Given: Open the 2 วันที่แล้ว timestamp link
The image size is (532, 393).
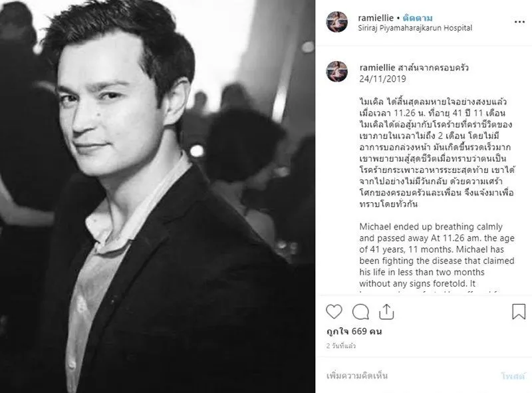Looking at the screenshot, I should [341, 346].
